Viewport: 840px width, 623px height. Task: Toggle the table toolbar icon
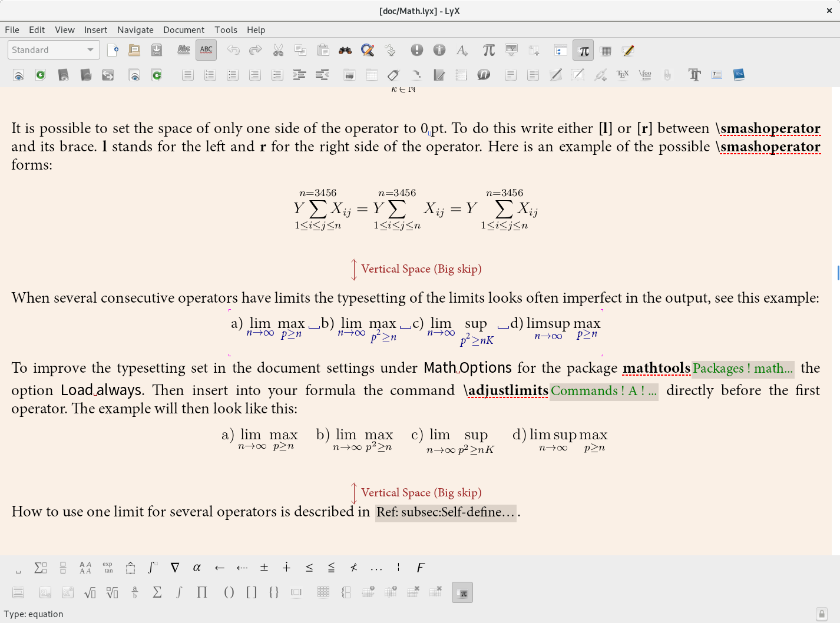606,51
